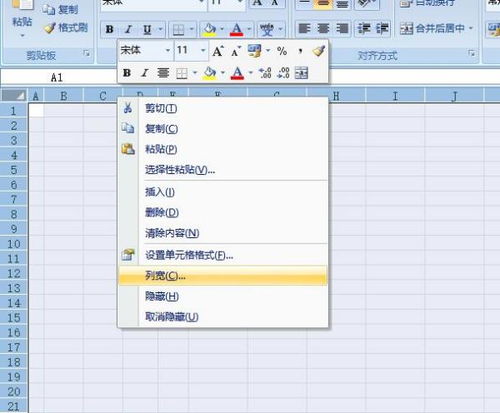Toggle Bold in the mini toolbar
This screenshot has width=500, height=413.
(x=127, y=73)
